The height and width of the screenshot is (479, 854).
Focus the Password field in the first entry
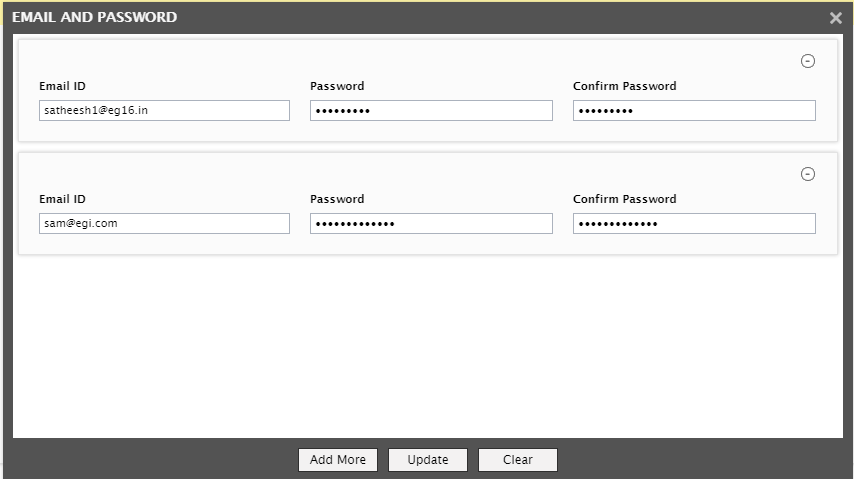click(x=431, y=111)
